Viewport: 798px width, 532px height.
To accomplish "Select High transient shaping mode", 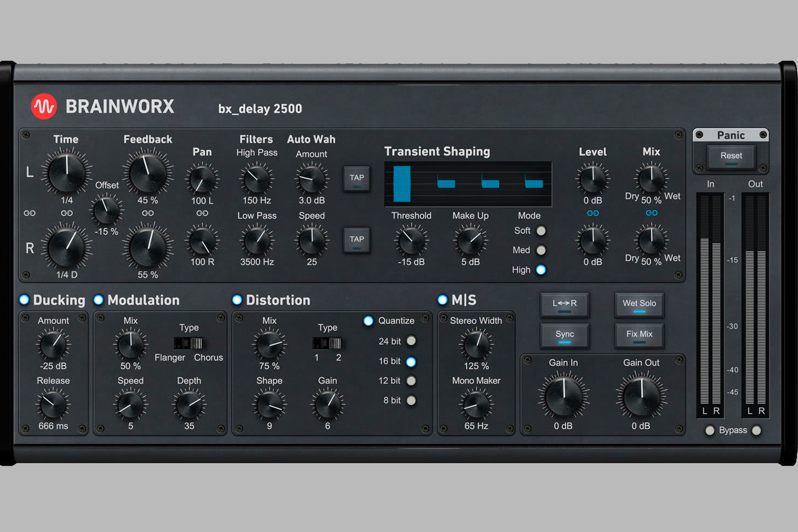I will pyautogui.click(x=541, y=270).
